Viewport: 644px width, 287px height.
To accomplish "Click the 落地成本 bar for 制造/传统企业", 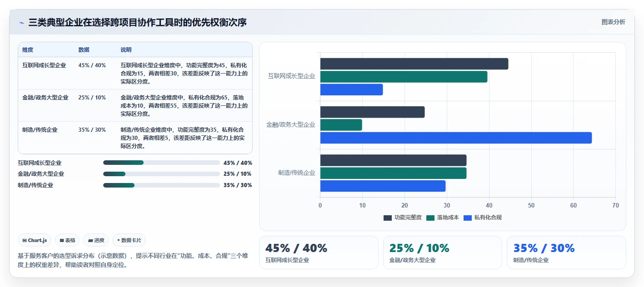I will point(393,173).
